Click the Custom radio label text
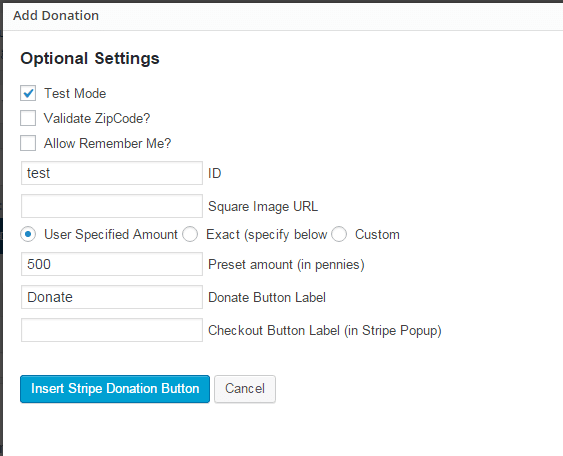The width and height of the screenshot is (563, 456). (x=377, y=234)
